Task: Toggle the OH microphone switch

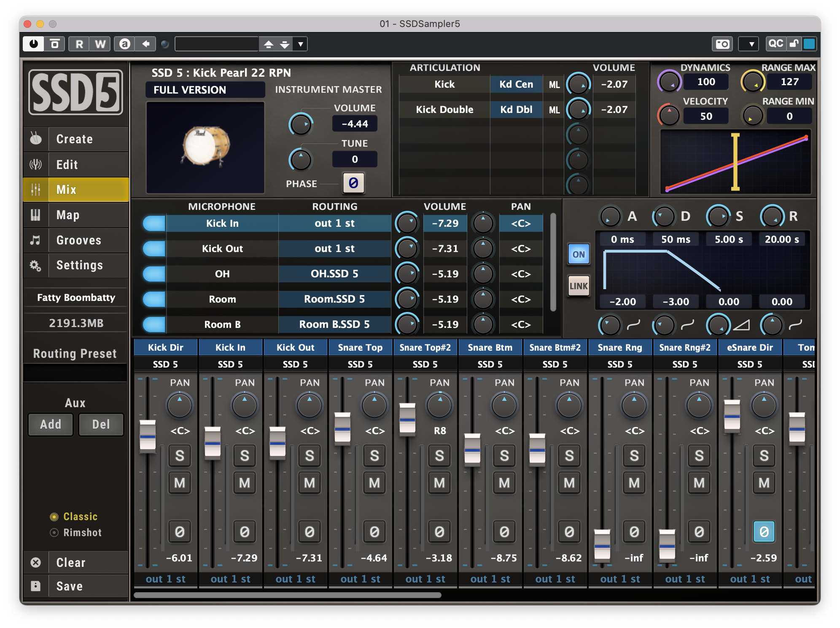Action: coord(154,274)
